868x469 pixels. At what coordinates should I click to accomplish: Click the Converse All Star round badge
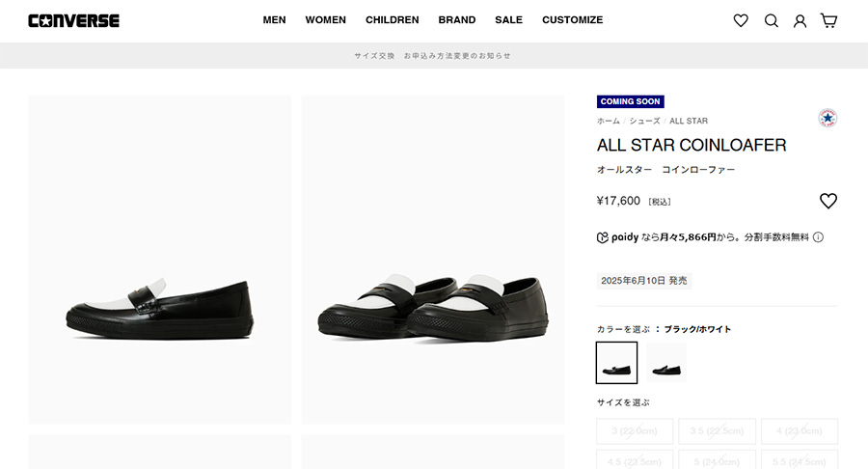point(827,118)
